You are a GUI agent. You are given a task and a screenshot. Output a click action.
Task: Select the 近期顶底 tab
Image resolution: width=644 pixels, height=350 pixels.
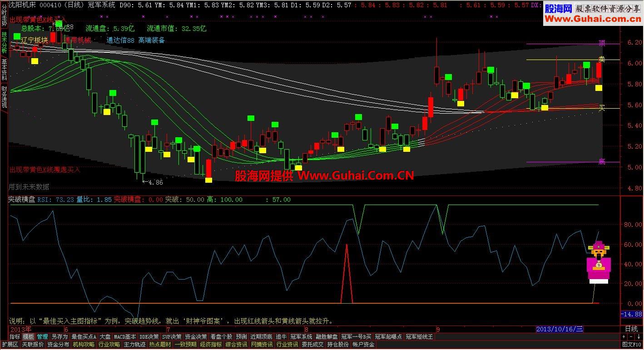261,337
